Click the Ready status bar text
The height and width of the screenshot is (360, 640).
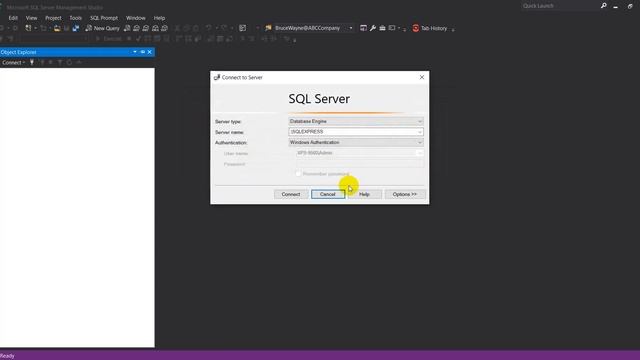coord(7,356)
